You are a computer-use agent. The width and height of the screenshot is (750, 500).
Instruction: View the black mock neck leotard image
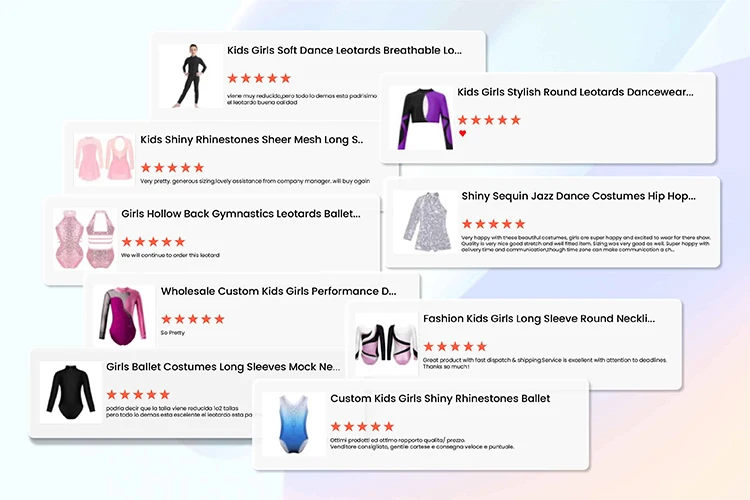coord(71,392)
